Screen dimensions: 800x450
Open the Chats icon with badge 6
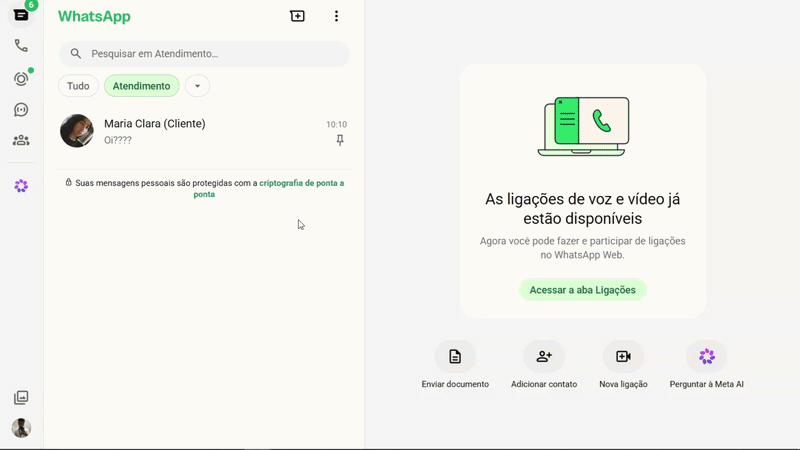21,15
